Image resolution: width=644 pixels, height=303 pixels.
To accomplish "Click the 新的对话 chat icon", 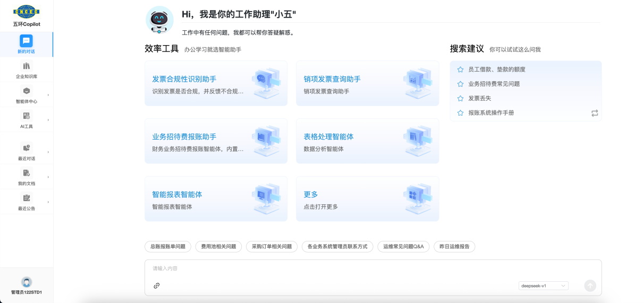I will coord(26,41).
